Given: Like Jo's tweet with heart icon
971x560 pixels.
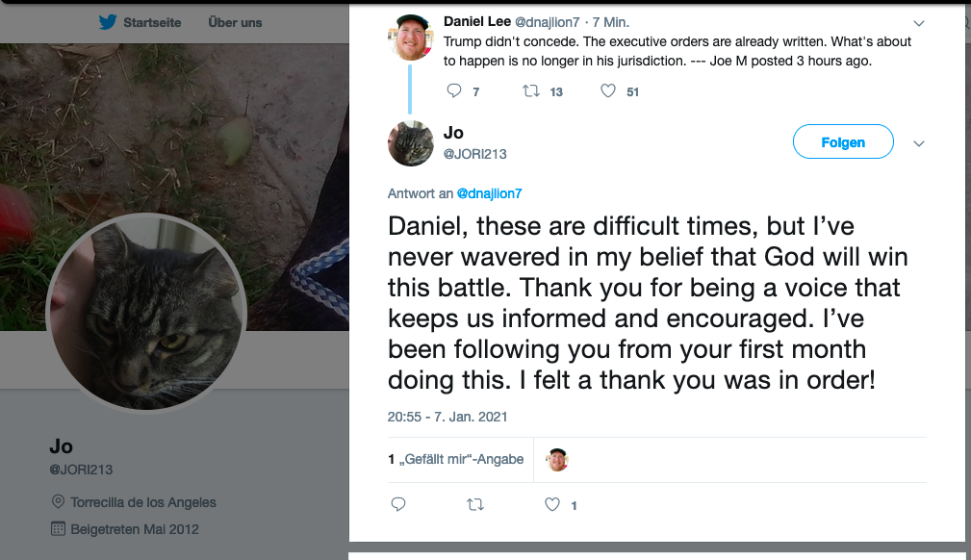Looking at the screenshot, I should (x=552, y=504).
